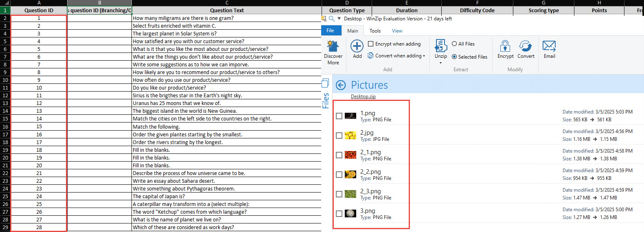Go back using the Pictures back arrow
Image resolution: width=644 pixels, height=232 pixels.
[x=341, y=85]
